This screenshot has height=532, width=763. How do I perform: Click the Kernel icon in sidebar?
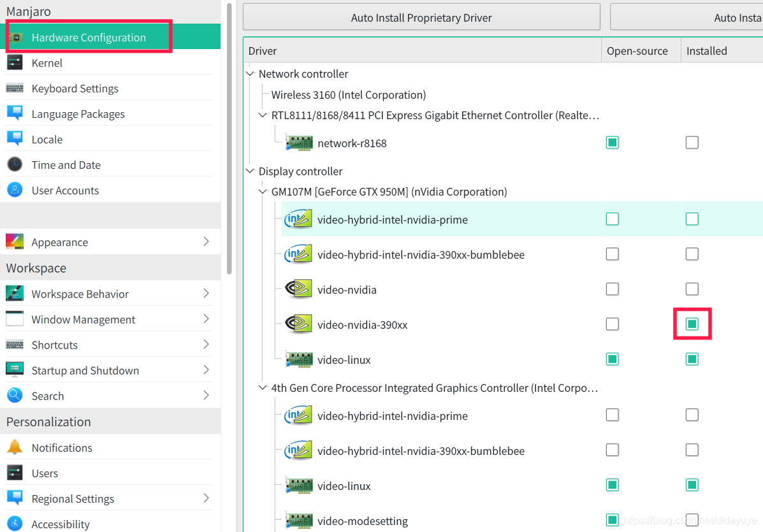pos(15,62)
